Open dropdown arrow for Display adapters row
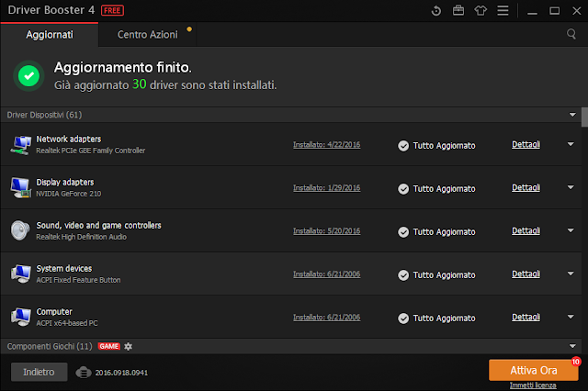588x391 pixels. pos(571,187)
